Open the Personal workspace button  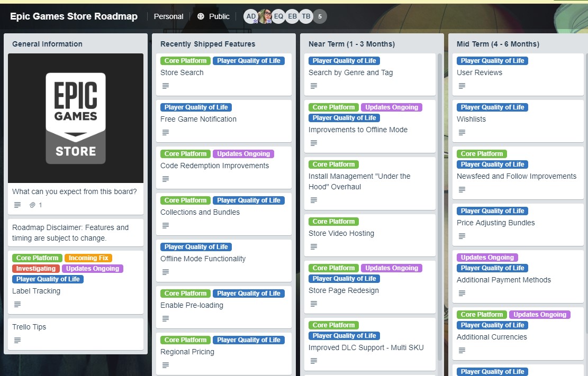coord(168,16)
